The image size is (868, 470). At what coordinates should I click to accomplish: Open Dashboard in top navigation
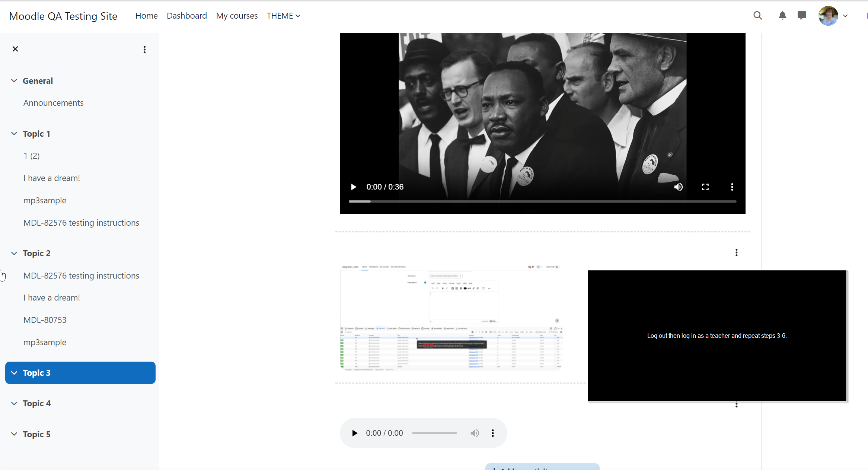tap(187, 16)
